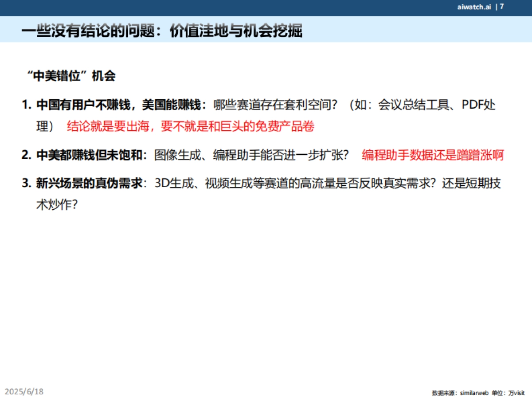Screen dimensions: 532x399
Task: Click the "中美错位"机会 section heading
Action: click(71, 75)
